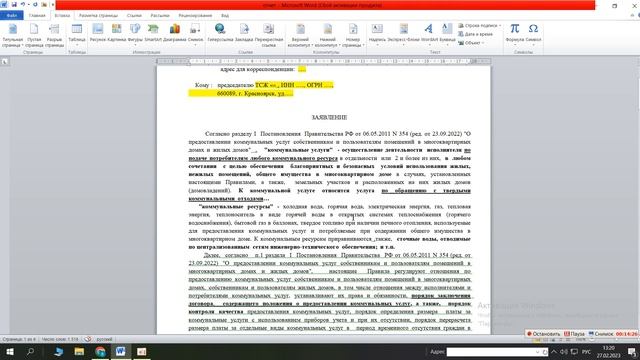This screenshot has height=360, width=640.
Task: Undo the last action in Quick Access toolbar
Action: (23, 4)
